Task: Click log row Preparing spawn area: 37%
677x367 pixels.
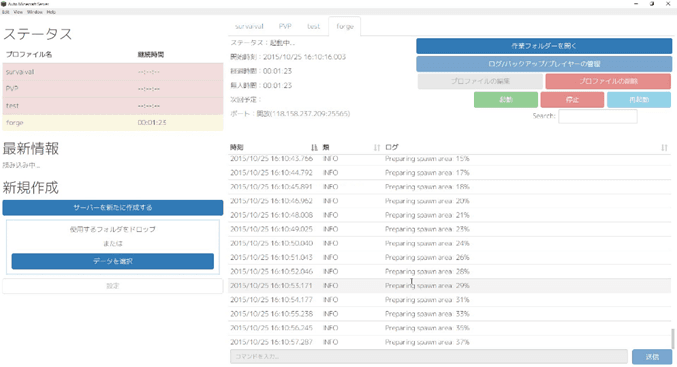Action: [x=449, y=342]
